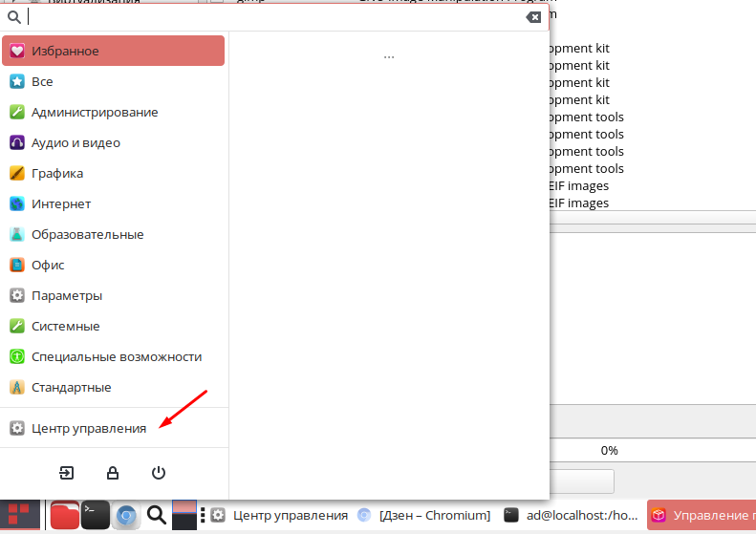The image size is (756, 534).
Task: Click the document icon beside Офис
Action: pos(17,265)
